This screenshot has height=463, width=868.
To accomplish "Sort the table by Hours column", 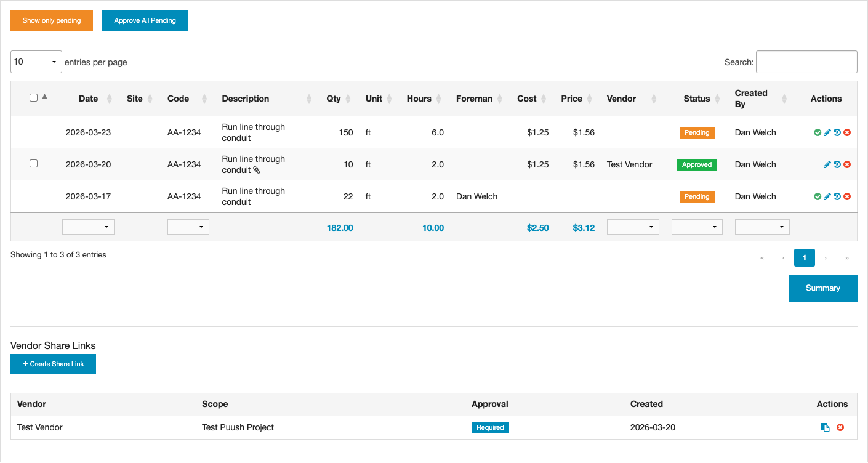I will pos(419,99).
